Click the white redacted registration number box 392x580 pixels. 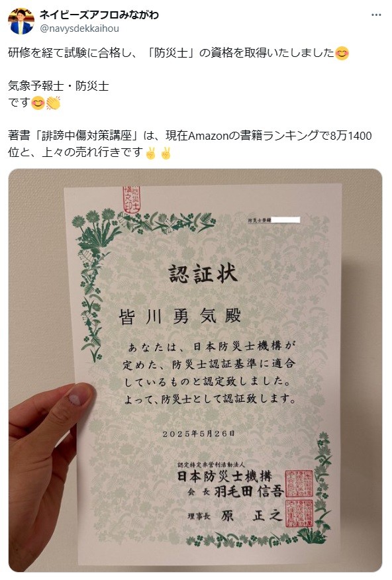tap(285, 220)
